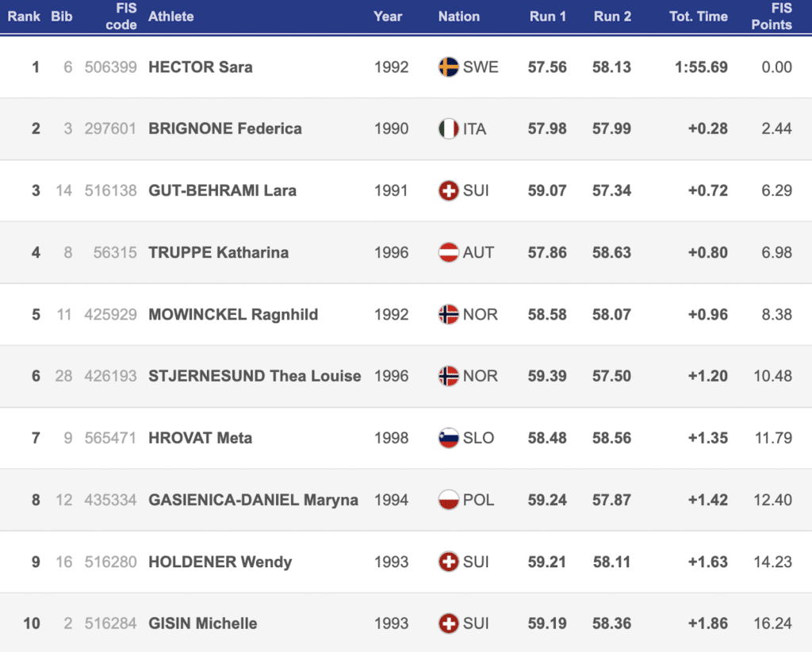Click Swiss flag in Lara Gut-Behrami's row
Viewport: 812px width, 652px height.
click(449, 190)
